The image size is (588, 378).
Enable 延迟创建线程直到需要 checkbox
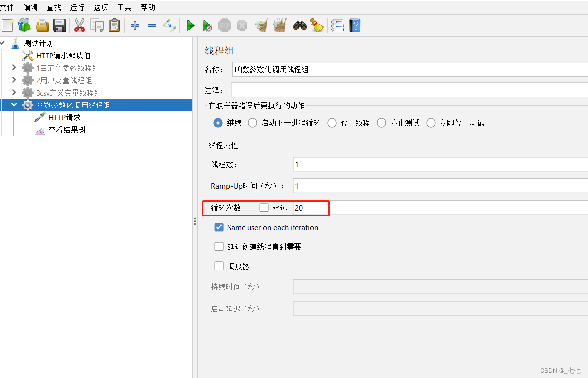tap(219, 246)
